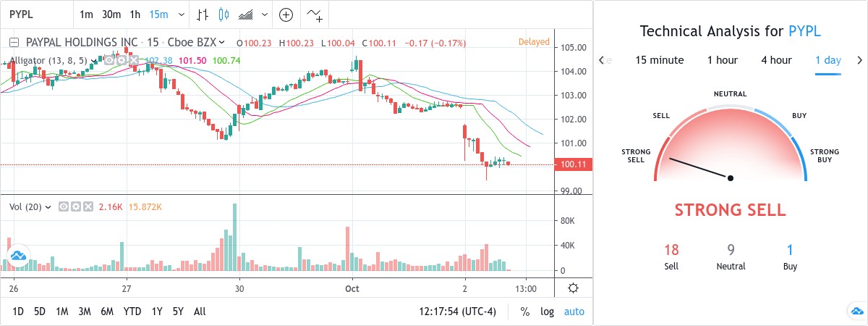This screenshot has height=326, width=868.
Task: Click the Delayed data status label
Action: pyautogui.click(x=534, y=42)
